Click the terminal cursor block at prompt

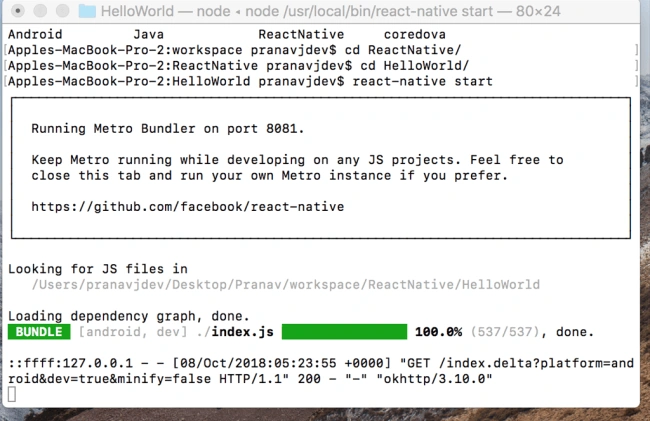(x=12, y=394)
